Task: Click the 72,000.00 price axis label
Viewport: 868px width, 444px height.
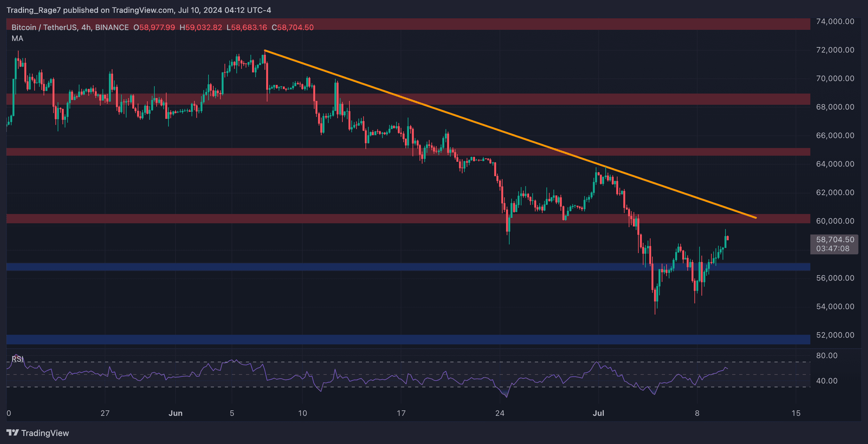Action: coord(835,50)
